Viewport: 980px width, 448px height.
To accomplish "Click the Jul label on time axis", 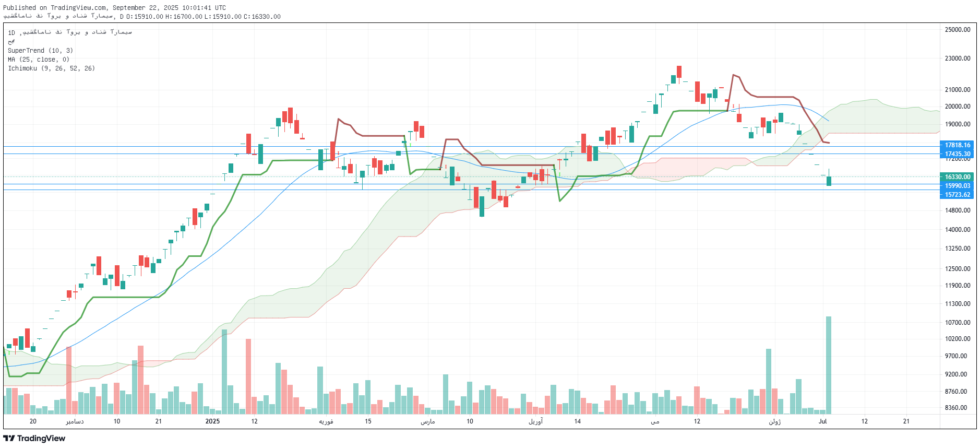I will click(x=822, y=421).
